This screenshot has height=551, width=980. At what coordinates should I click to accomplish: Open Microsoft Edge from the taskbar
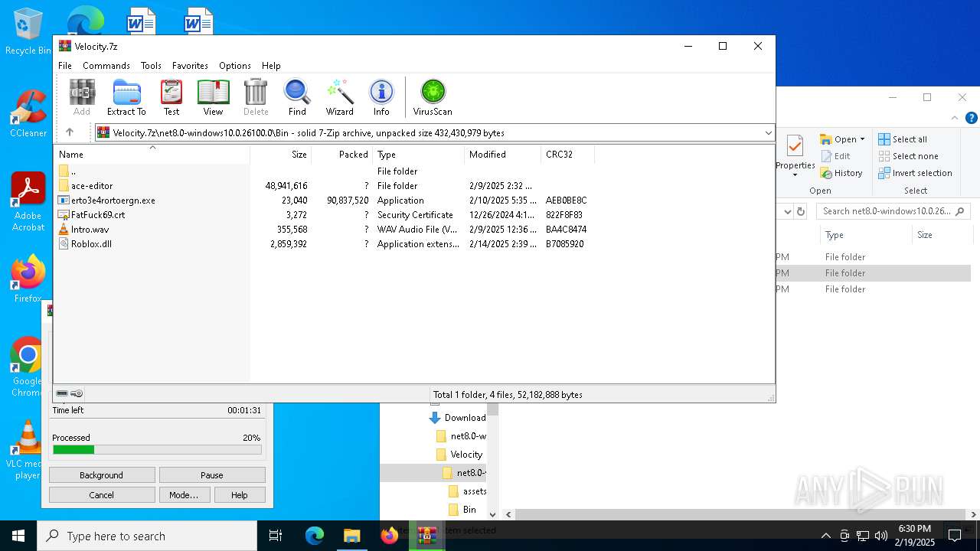tap(315, 536)
